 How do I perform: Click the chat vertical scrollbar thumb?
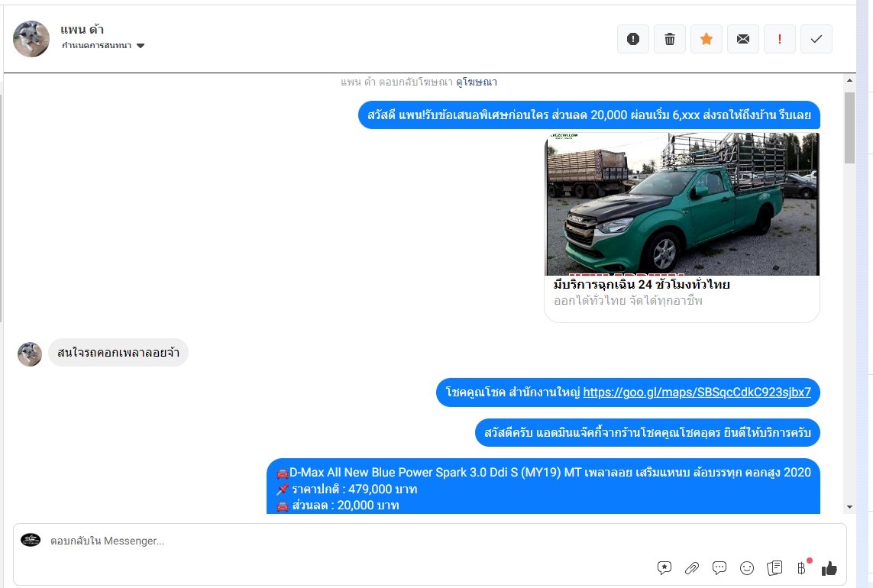(x=849, y=128)
